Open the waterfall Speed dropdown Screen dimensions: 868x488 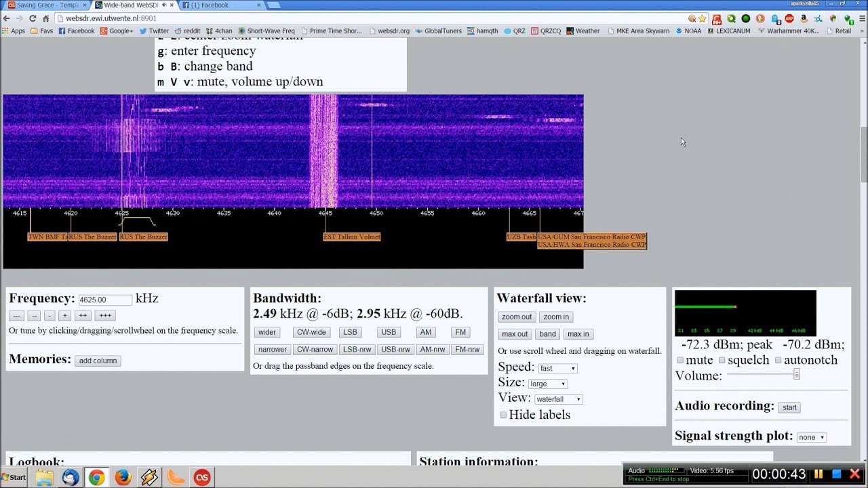[557, 368]
